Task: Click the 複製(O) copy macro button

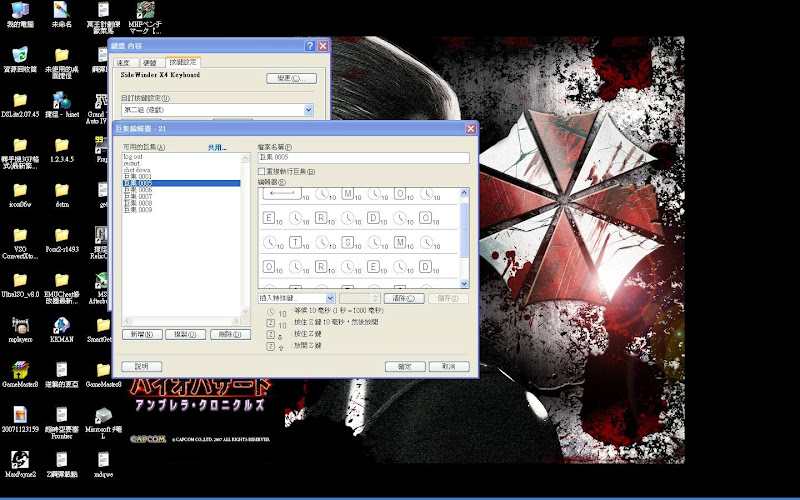Action: [186, 335]
